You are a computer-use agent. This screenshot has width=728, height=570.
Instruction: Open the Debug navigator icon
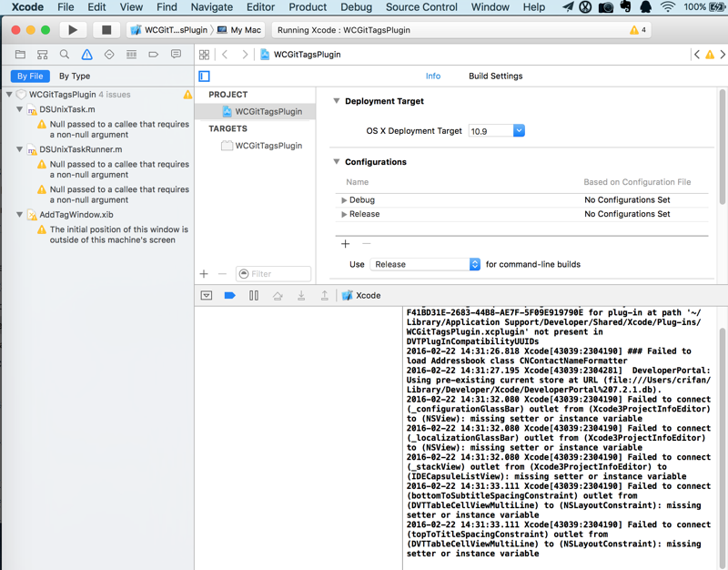pos(131,55)
